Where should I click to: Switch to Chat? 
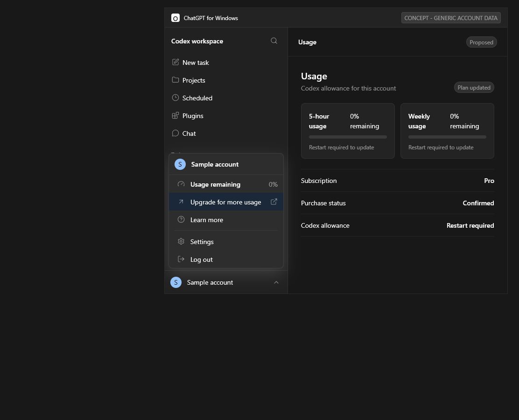click(226, 133)
